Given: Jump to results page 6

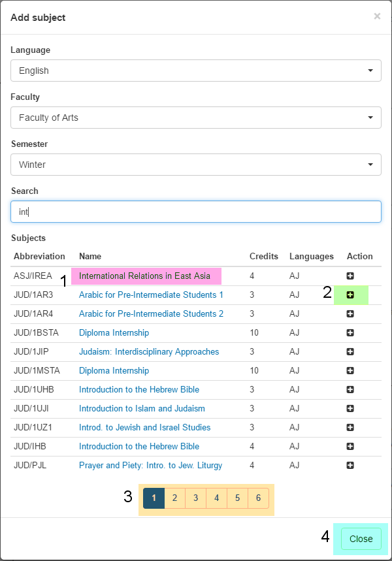Looking at the screenshot, I should click(258, 498).
